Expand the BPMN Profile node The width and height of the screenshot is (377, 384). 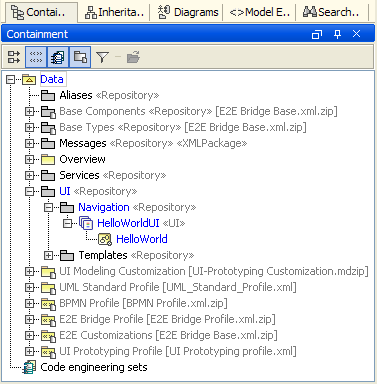tap(30, 303)
